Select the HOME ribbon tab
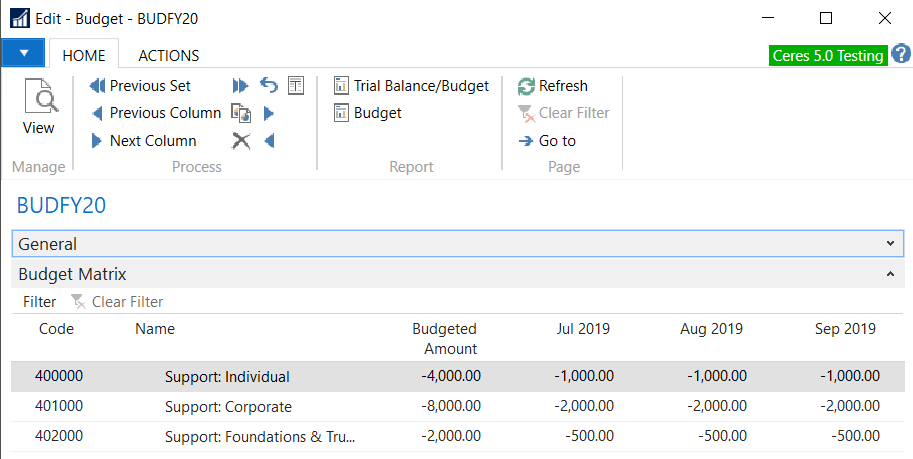 coord(84,56)
